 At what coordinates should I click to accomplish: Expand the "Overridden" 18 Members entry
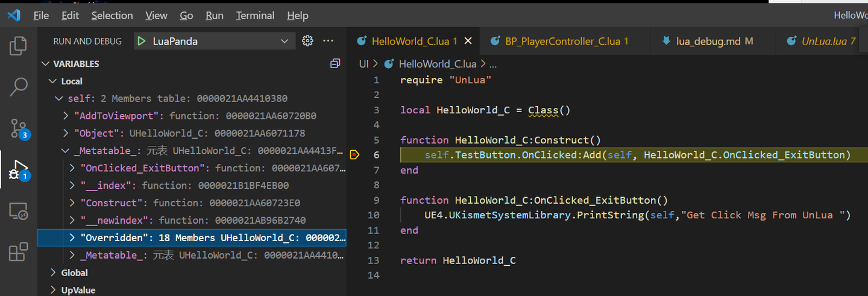[x=72, y=238]
